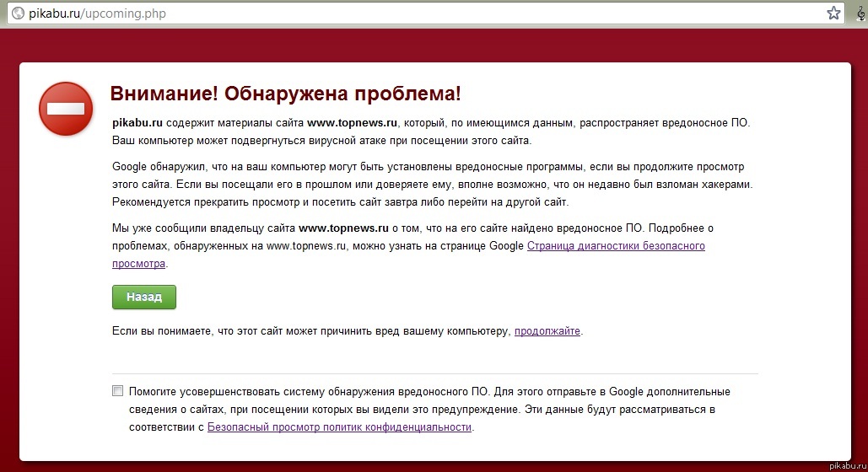Click the bold www.topnews.ru in first paragraph
This screenshot has height=472, width=868.
(x=352, y=123)
